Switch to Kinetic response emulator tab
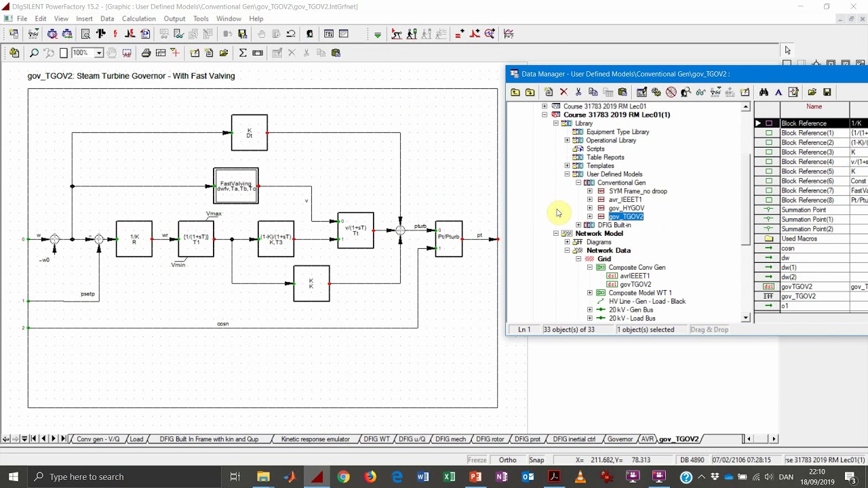868x488 pixels. coord(315,439)
